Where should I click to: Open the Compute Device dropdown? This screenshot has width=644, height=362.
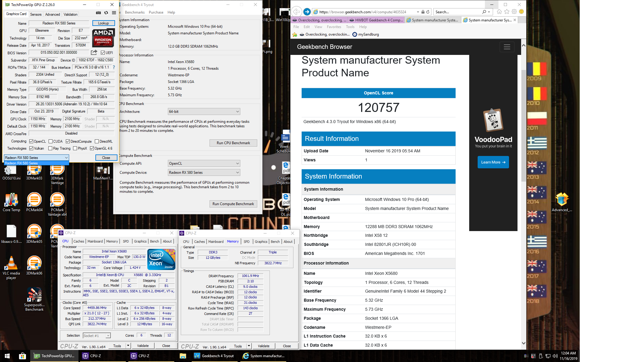coord(204,173)
